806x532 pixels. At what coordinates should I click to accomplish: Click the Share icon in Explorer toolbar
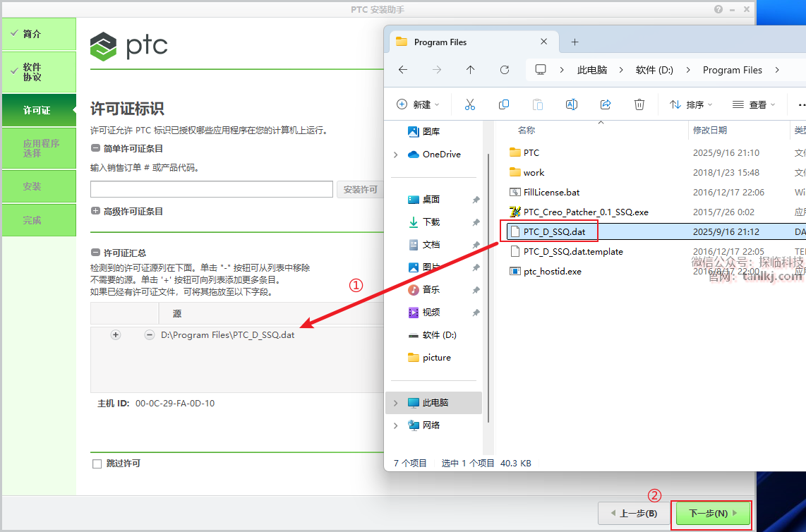(x=606, y=104)
